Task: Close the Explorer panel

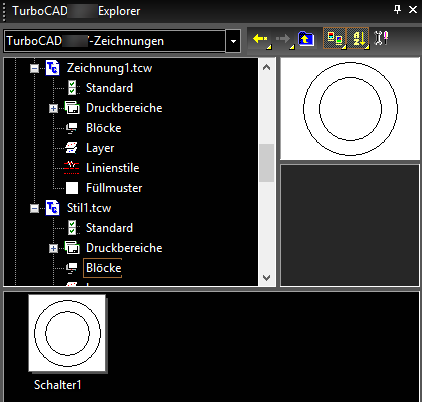Action: 413,10
